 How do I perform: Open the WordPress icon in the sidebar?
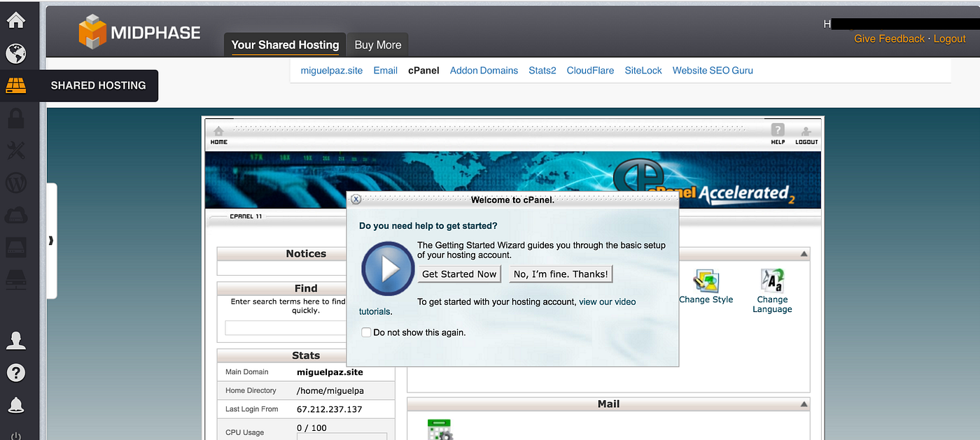pyautogui.click(x=15, y=183)
